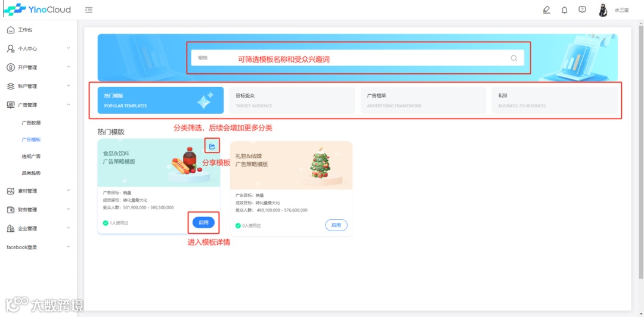Click the search magnifier in the banner
The width and height of the screenshot is (644, 317).
click(513, 58)
